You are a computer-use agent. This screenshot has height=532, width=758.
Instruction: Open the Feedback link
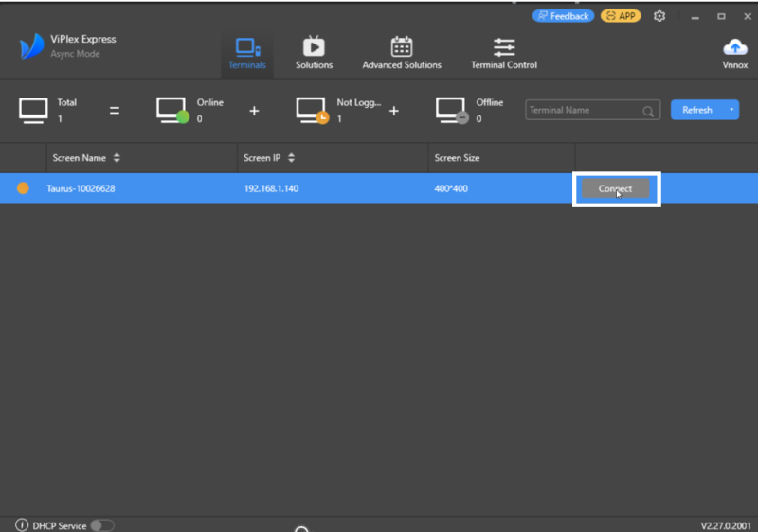pos(563,16)
